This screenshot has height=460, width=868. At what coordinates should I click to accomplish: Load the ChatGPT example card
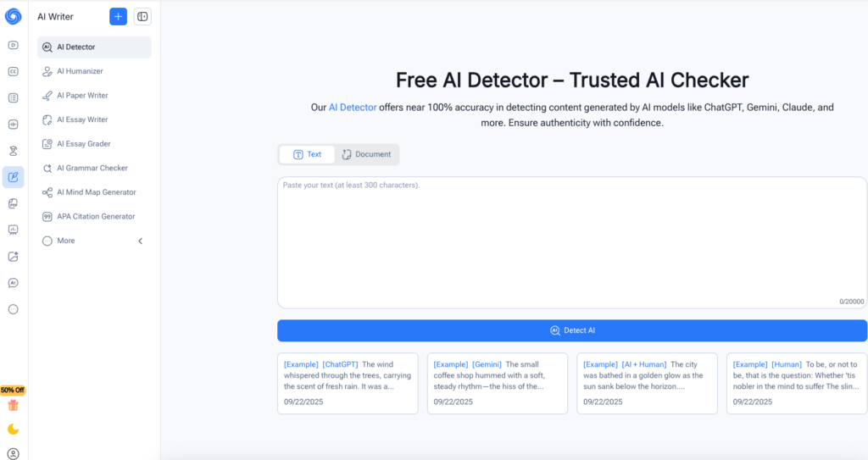(x=348, y=383)
